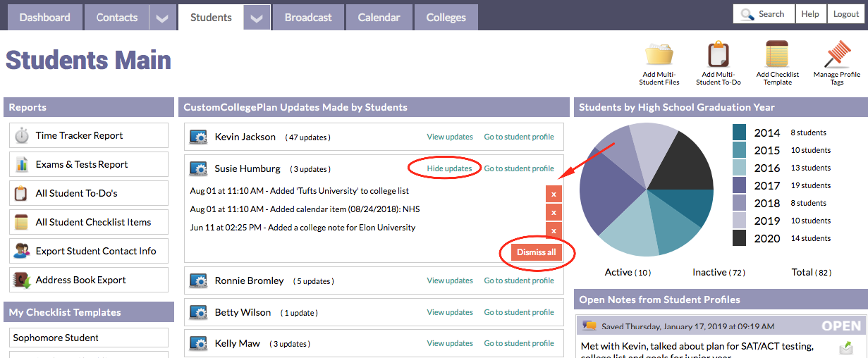Open the Time Tracker Report stopwatch icon
This screenshot has height=358, width=868.
coord(22,135)
